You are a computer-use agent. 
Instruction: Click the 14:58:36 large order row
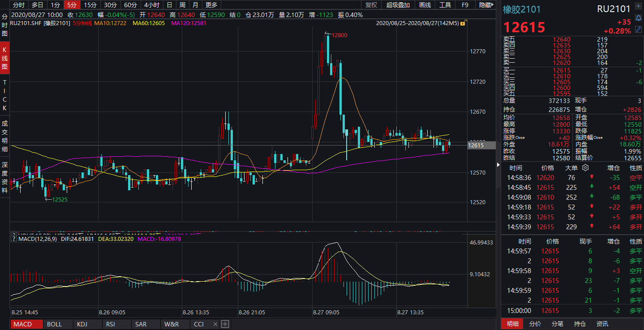(x=572, y=178)
